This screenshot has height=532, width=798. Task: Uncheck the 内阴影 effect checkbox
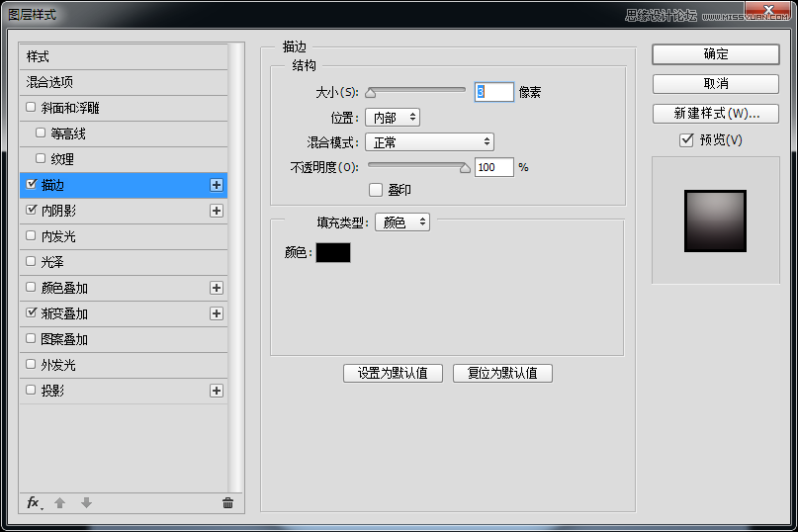[32, 210]
